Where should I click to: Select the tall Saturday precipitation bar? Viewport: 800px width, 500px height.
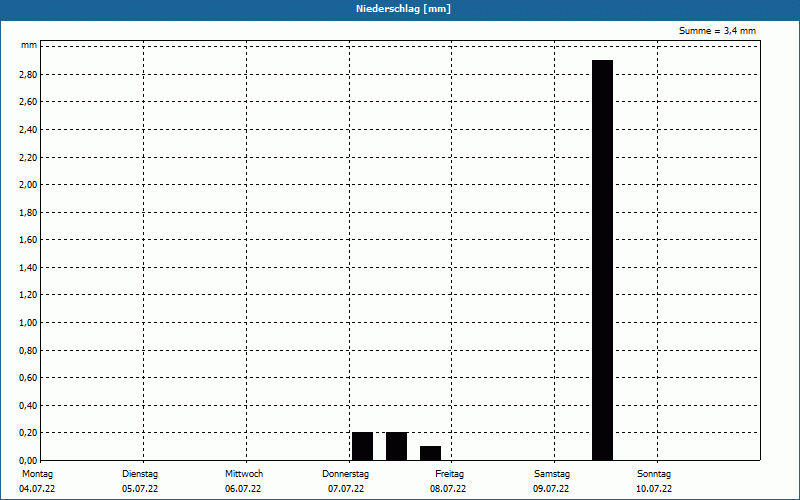[x=602, y=260]
